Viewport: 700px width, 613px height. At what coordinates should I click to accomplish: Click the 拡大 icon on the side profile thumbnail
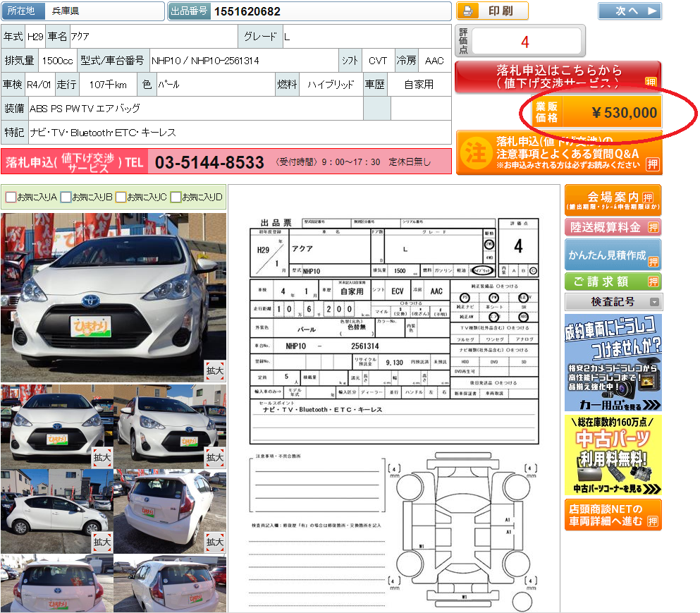tap(102, 542)
